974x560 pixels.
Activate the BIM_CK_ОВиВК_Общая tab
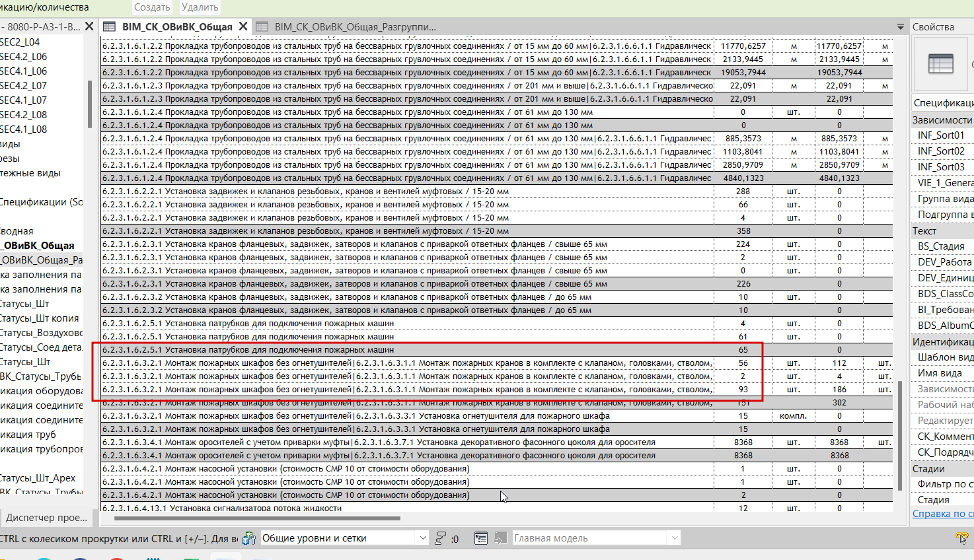pyautogui.click(x=177, y=27)
